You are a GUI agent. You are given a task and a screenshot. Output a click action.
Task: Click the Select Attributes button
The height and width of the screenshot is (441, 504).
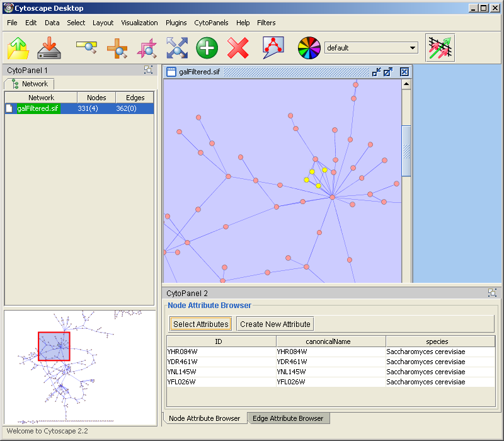point(200,324)
